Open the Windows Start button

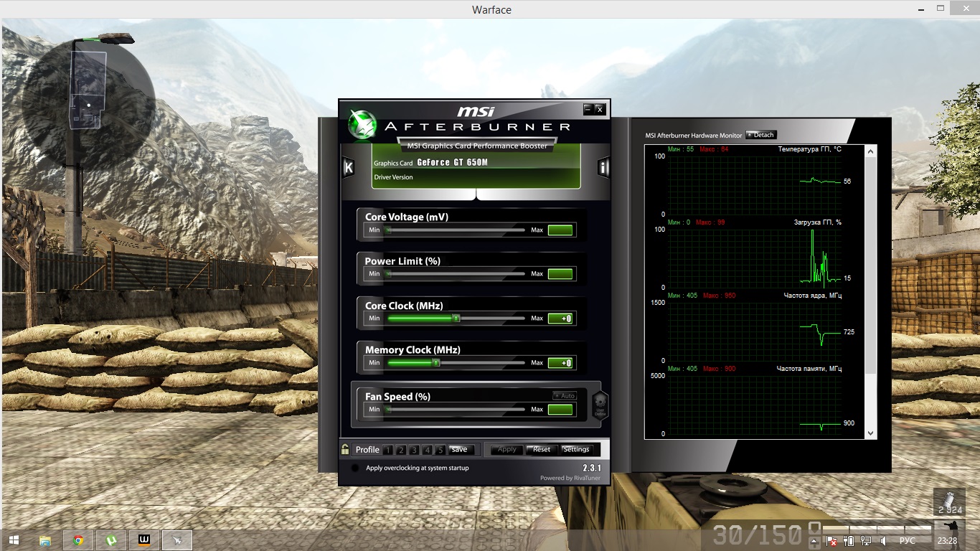click(x=13, y=540)
